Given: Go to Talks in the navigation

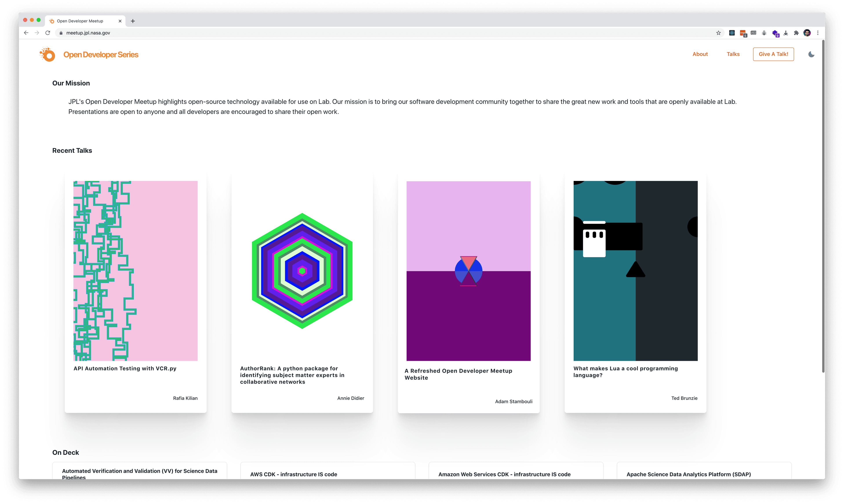Looking at the screenshot, I should (x=733, y=54).
